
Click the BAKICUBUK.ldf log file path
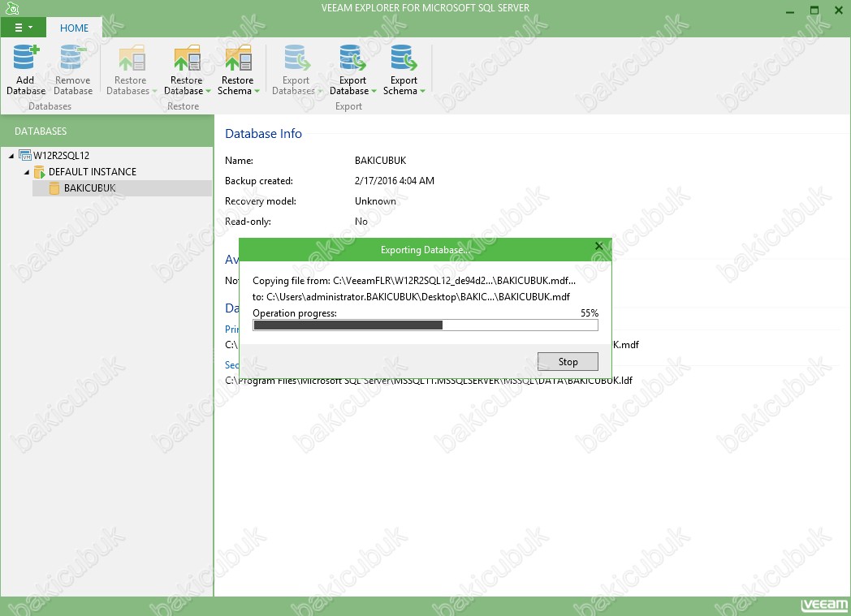coord(429,380)
